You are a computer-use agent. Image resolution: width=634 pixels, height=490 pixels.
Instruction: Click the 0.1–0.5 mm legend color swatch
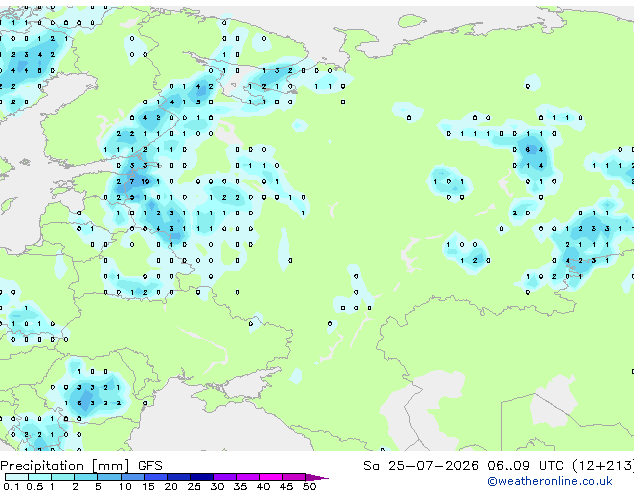coord(17,477)
